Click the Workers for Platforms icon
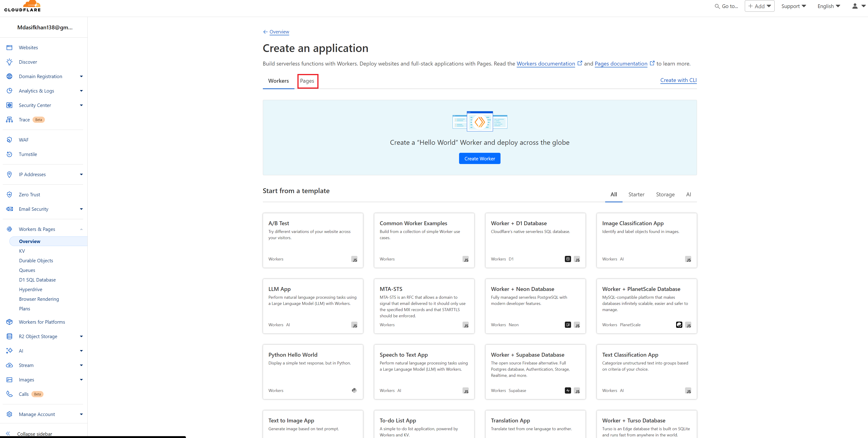The height and width of the screenshot is (438, 868). 9,322
